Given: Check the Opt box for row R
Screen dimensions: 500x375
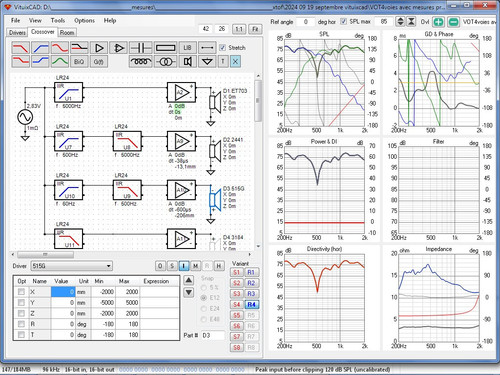Looking at the screenshot, I should (21, 324).
